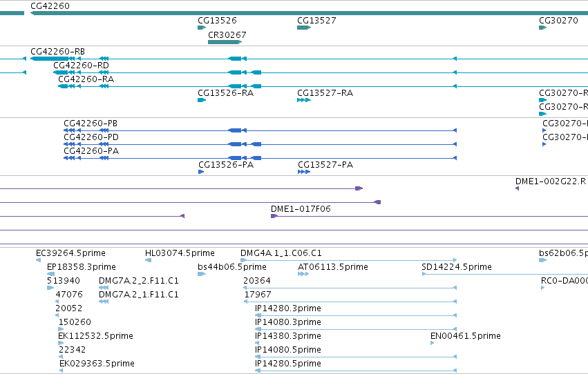Click the 20052 feature label
588x374 pixels.
point(68,309)
